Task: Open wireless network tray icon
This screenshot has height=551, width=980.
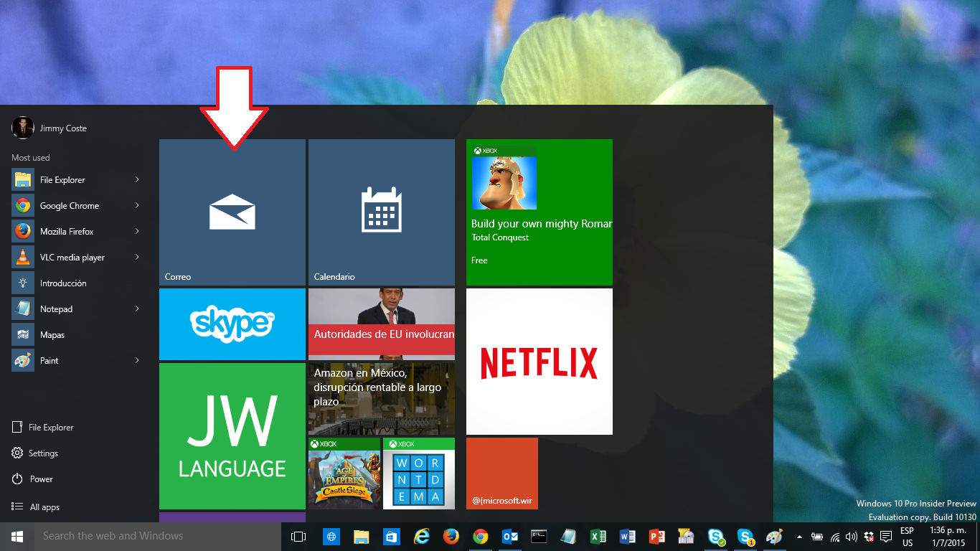Action: (835, 537)
